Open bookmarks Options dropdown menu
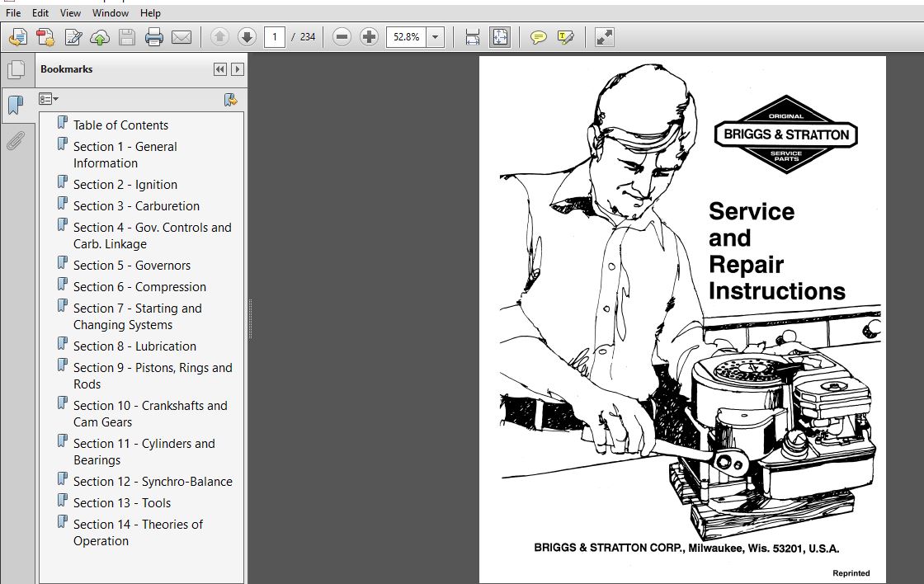The height and width of the screenshot is (584, 924). pos(49,99)
